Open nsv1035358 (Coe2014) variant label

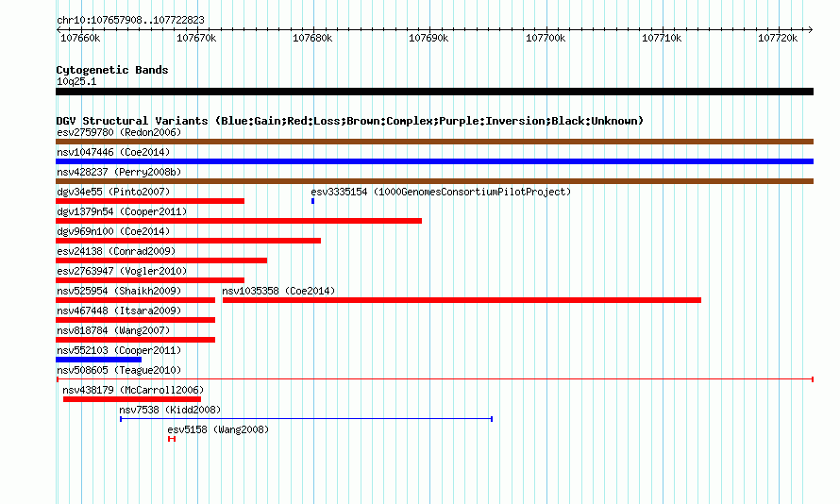point(278,291)
